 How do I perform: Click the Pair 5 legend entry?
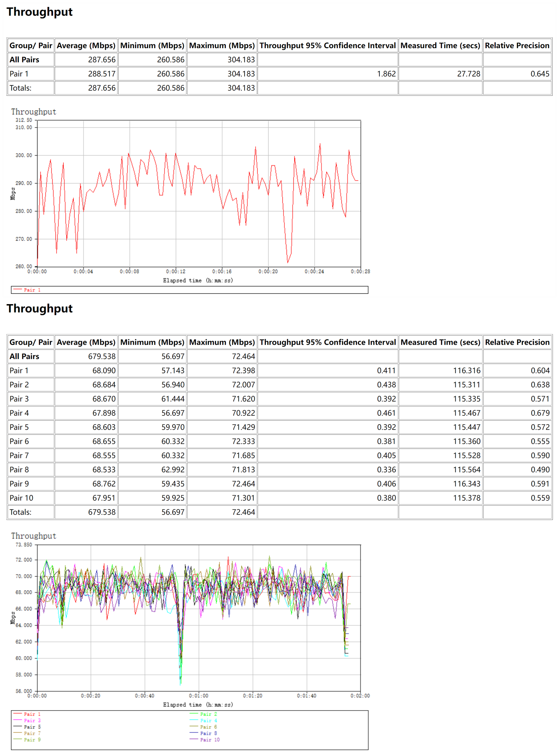[32, 727]
